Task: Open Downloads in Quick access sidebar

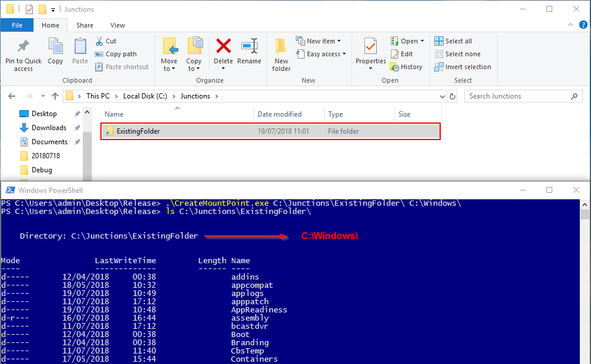Action: [49, 128]
